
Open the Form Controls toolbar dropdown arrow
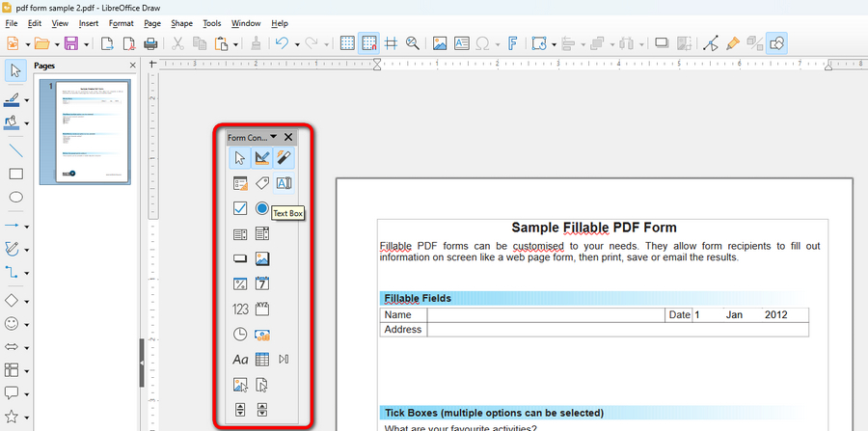coord(274,137)
